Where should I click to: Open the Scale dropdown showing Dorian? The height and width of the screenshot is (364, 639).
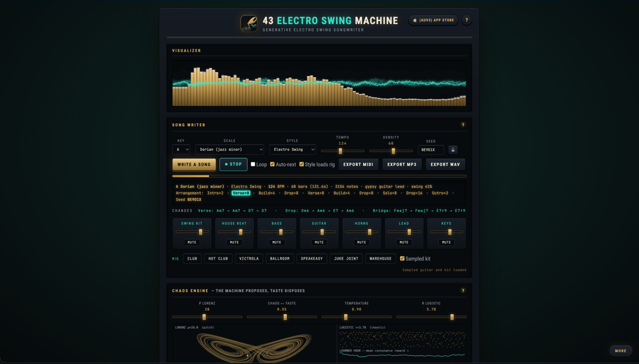[x=230, y=149]
